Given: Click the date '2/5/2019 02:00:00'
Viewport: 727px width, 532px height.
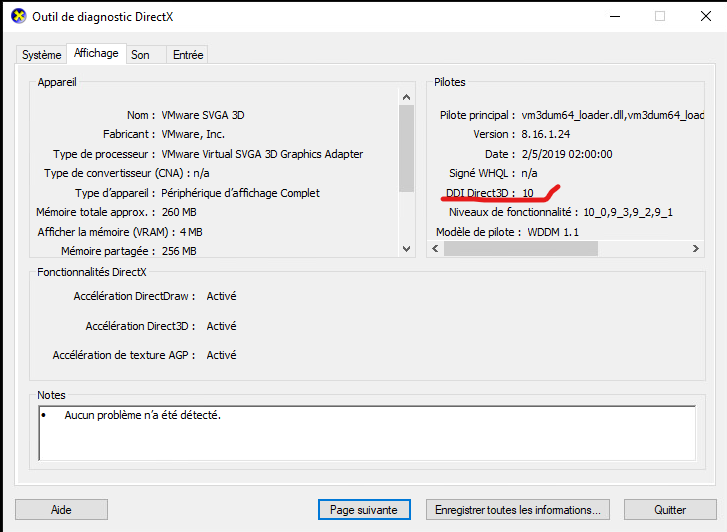Looking at the screenshot, I should pos(567,154).
